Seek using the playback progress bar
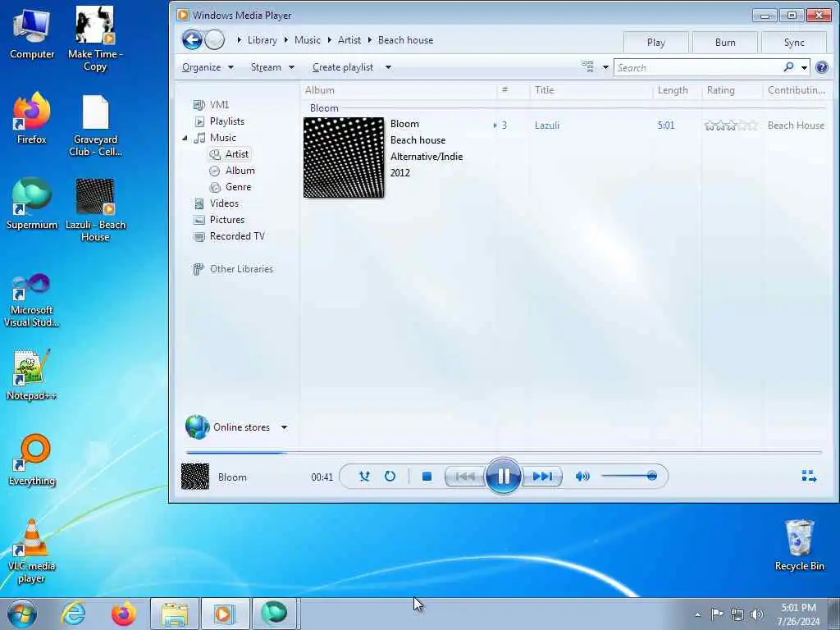Viewport: 840px width, 630px height. [504, 453]
